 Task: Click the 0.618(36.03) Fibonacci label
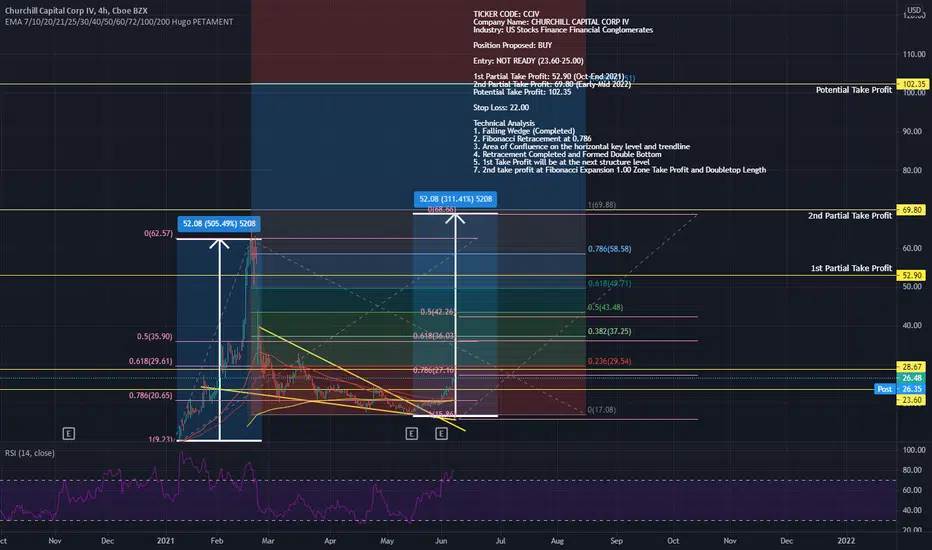point(434,336)
